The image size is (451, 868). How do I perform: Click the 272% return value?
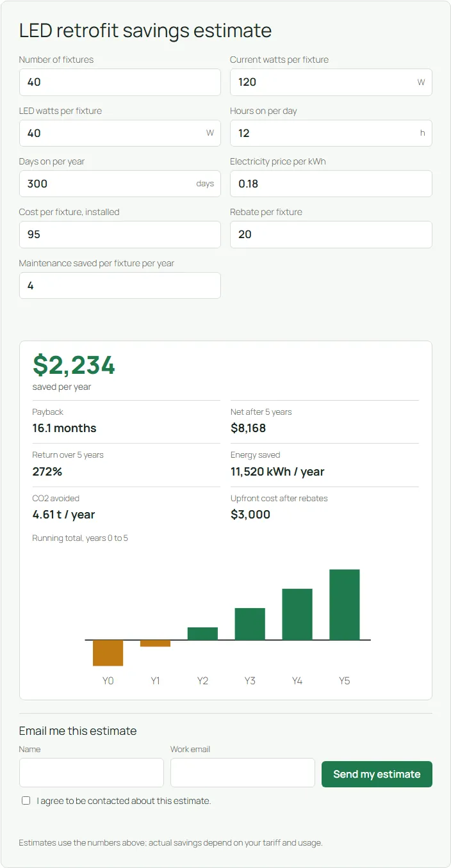tap(47, 472)
